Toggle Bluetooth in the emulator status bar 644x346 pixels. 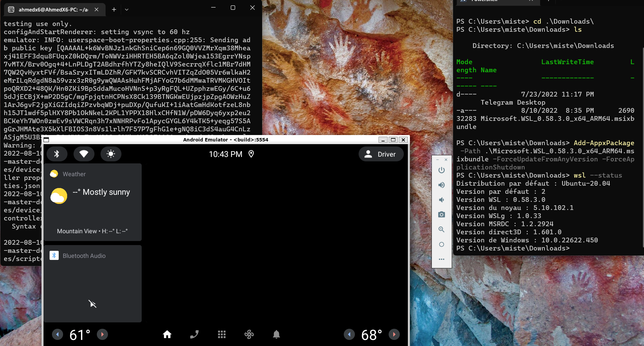(x=57, y=154)
